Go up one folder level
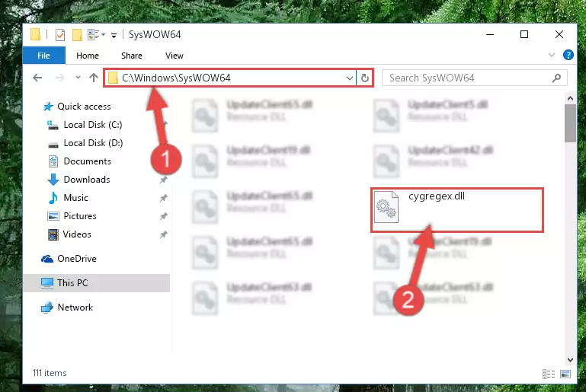586x392 pixels. click(x=94, y=78)
